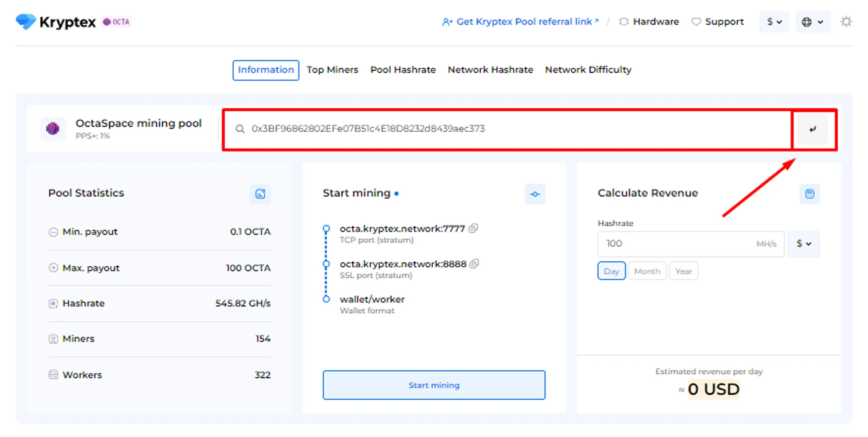Open the language globe dropdown

pyautogui.click(x=812, y=22)
